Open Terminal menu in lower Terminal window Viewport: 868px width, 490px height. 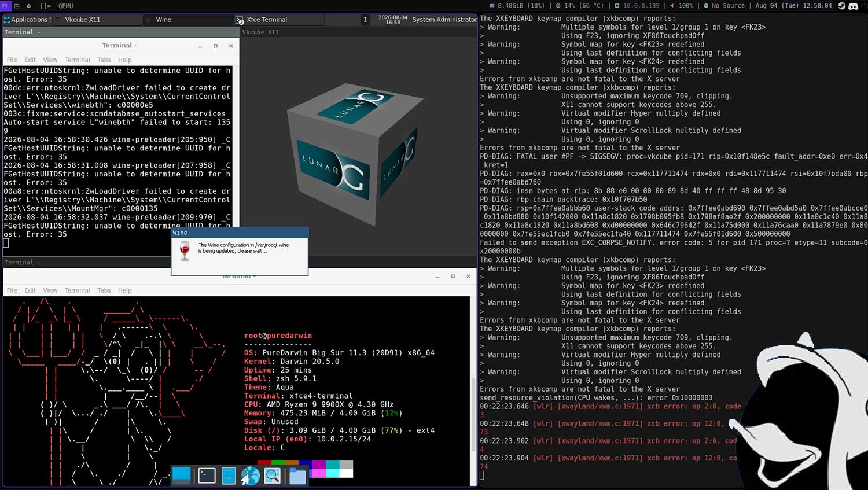tap(78, 290)
